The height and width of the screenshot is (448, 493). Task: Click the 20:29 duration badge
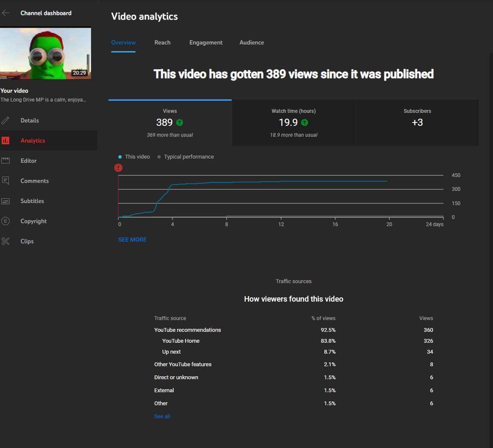pos(79,73)
